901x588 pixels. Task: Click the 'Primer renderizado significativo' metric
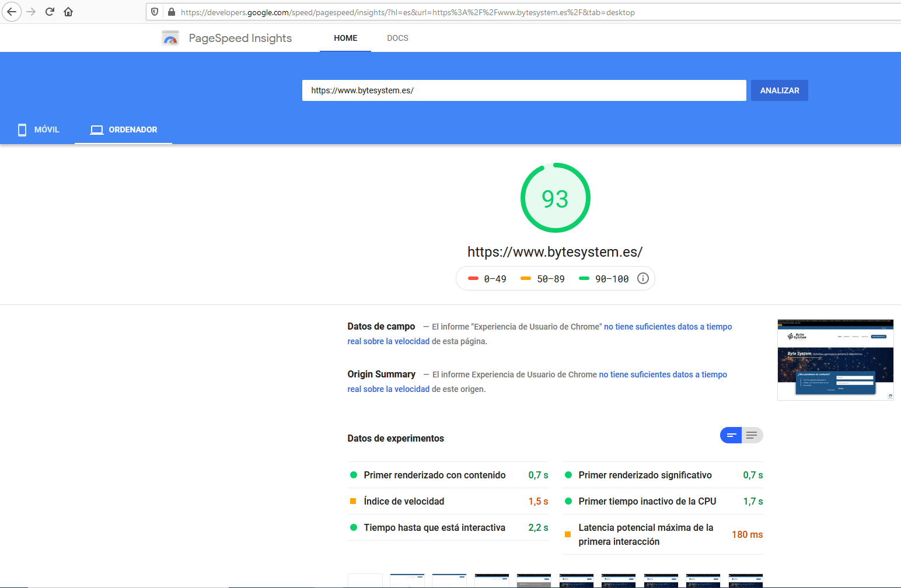(663, 475)
